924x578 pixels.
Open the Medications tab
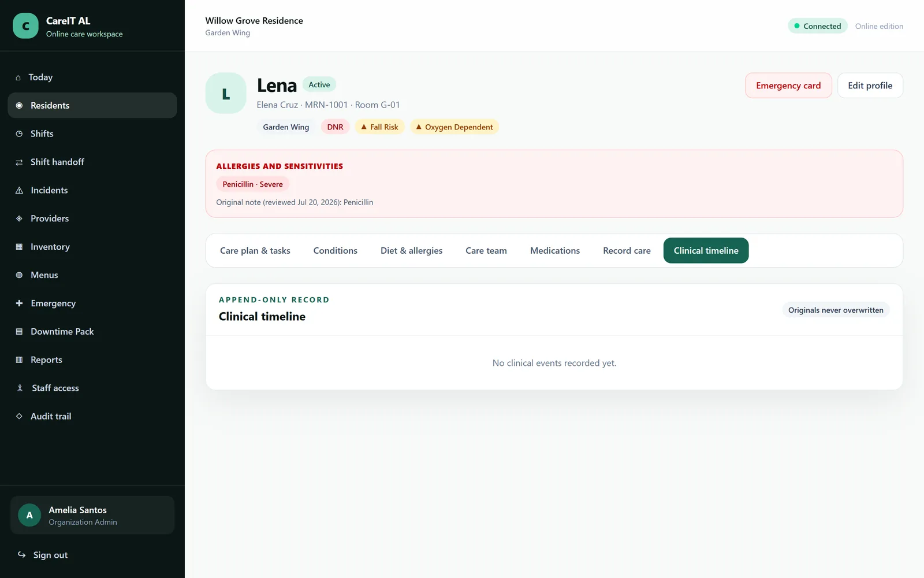(555, 250)
